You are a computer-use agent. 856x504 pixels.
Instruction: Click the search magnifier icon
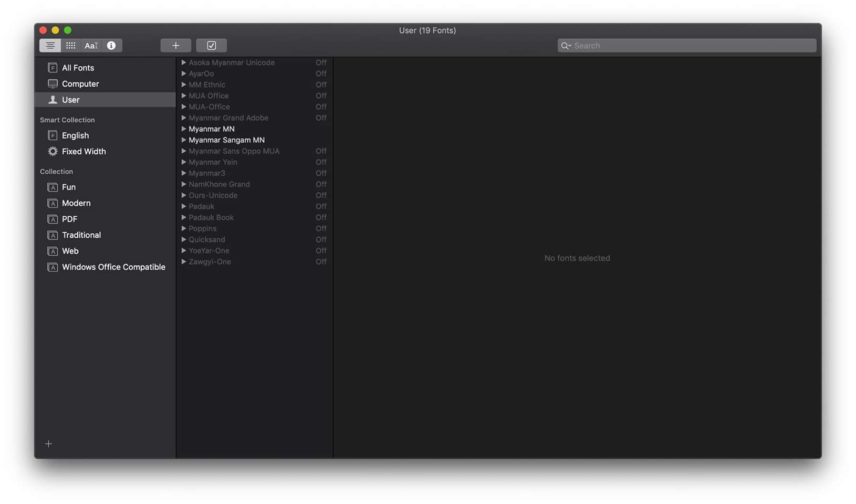[x=566, y=46]
